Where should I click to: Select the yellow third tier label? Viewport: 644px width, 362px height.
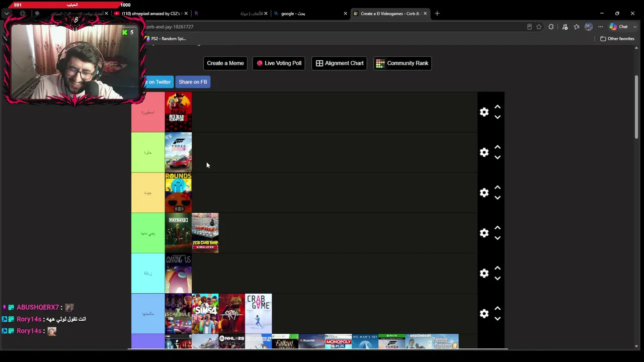click(148, 193)
